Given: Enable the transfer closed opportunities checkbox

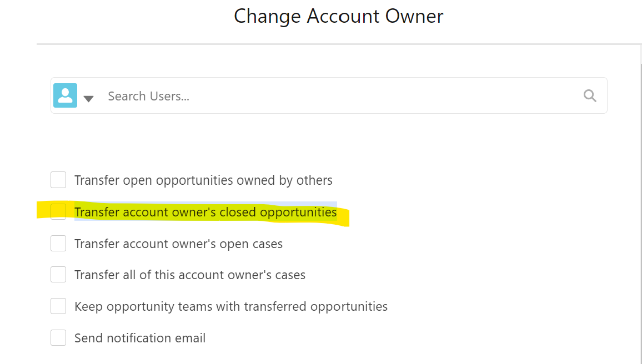Looking at the screenshot, I should coord(58,212).
